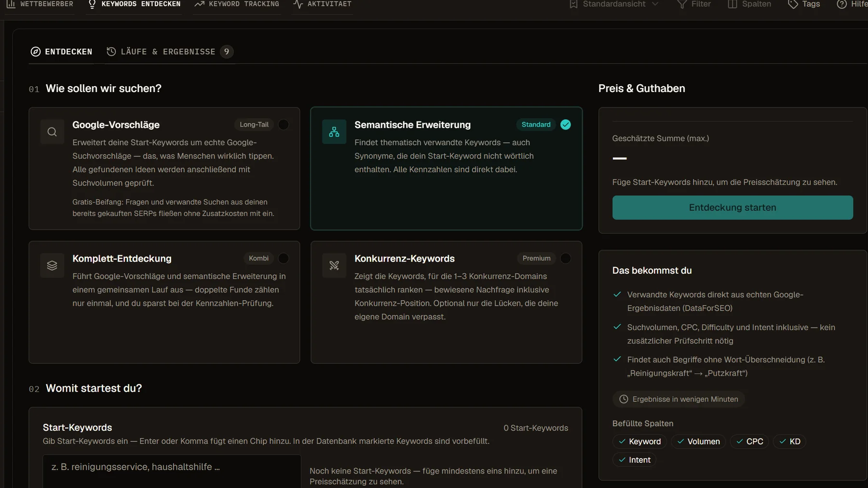The image size is (868, 488).
Task: Click the Filter funnel icon
Action: pos(682,4)
